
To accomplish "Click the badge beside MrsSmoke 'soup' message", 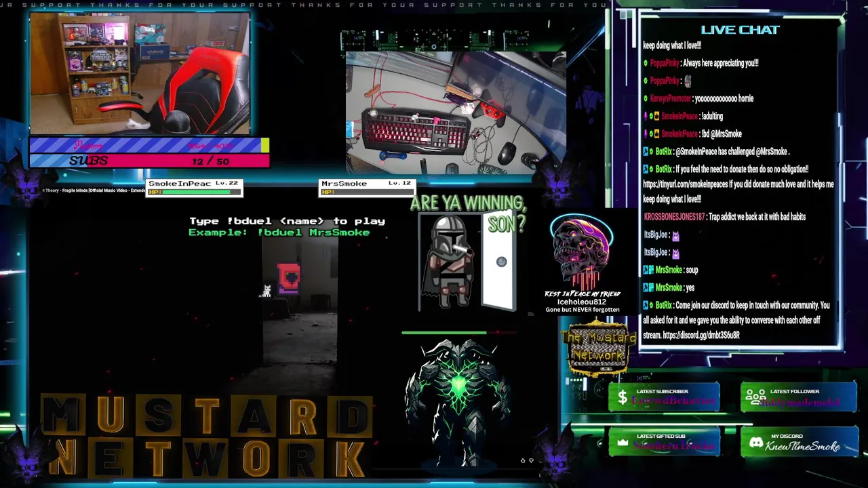I will click(x=649, y=270).
